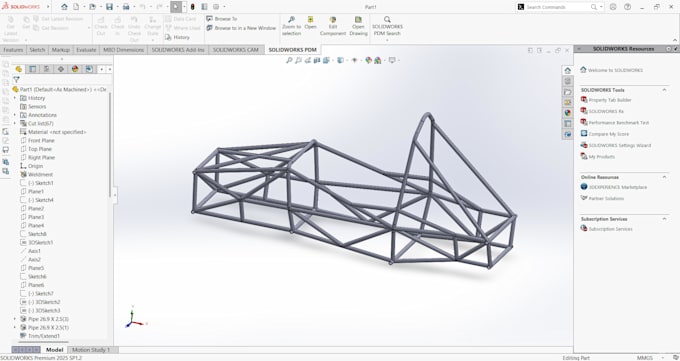Select the Weldment feature
The width and height of the screenshot is (680, 361).
[36, 174]
